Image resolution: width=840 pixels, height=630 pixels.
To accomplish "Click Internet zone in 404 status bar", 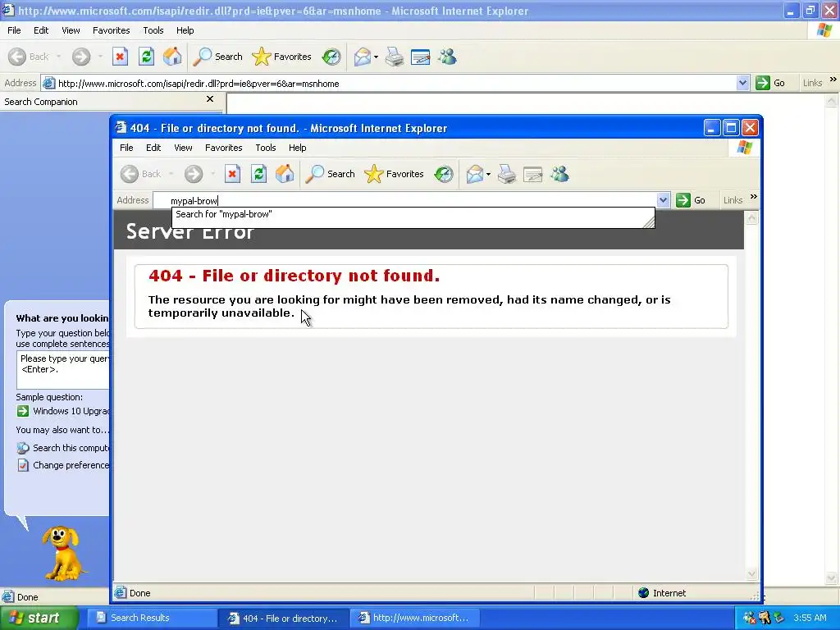I will point(662,593).
